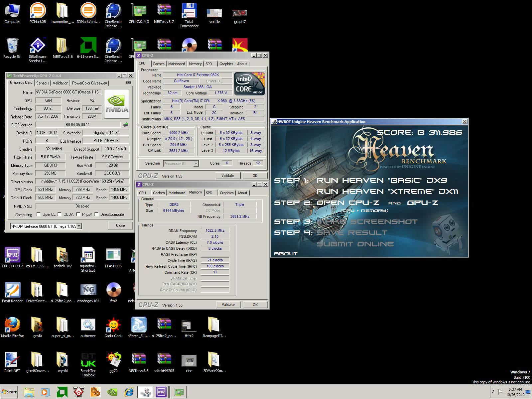This screenshot has width=532, height=399.
Task: Click the Action Center flag in the tray
Action: pos(501,392)
